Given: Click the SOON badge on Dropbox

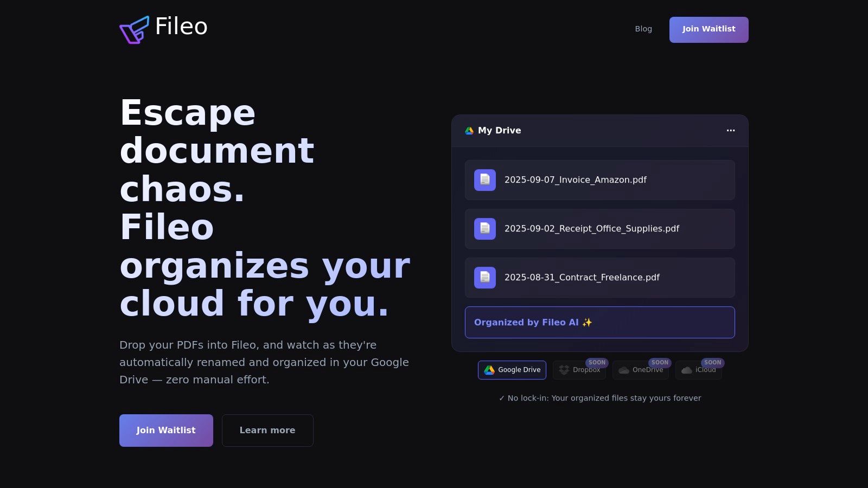Looking at the screenshot, I should (x=597, y=363).
